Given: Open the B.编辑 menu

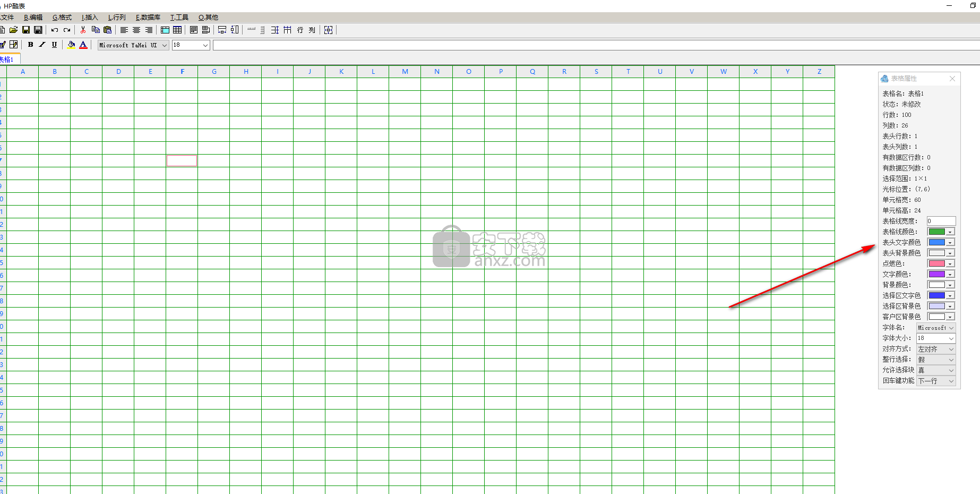Looking at the screenshot, I should (33, 17).
